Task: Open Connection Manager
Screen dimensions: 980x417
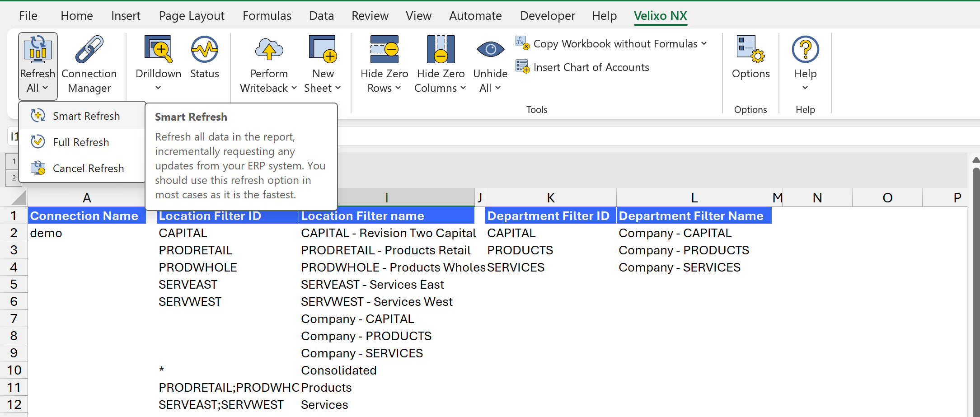Action: [89, 66]
